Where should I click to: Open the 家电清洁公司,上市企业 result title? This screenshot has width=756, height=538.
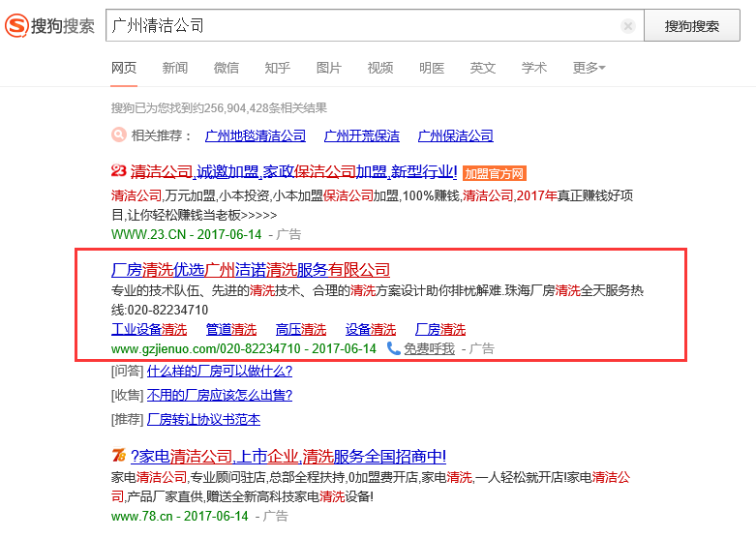click(x=288, y=456)
